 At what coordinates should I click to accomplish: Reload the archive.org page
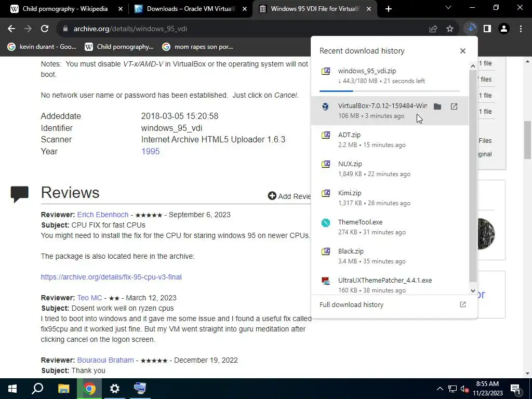45,29
